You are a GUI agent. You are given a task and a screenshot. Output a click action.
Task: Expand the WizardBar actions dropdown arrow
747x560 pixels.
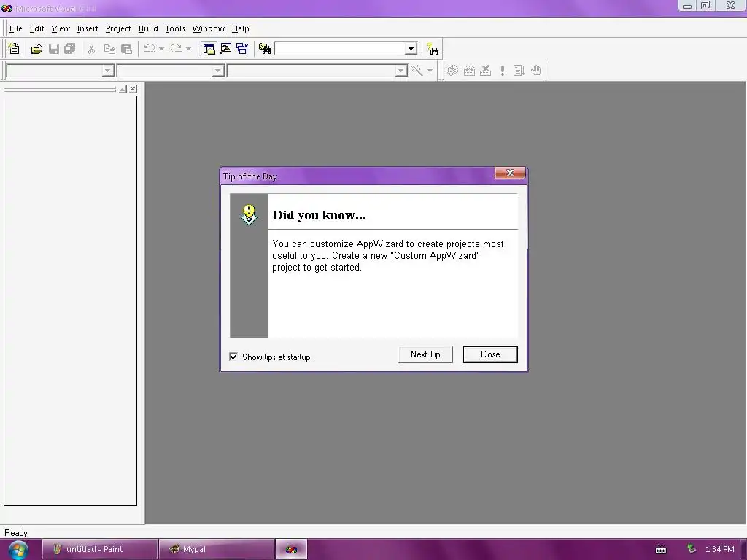[x=430, y=71]
